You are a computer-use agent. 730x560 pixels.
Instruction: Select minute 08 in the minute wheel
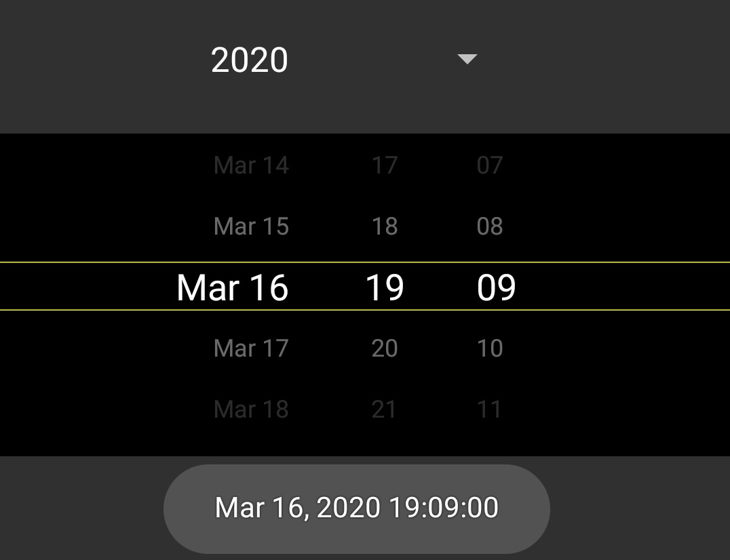[490, 226]
